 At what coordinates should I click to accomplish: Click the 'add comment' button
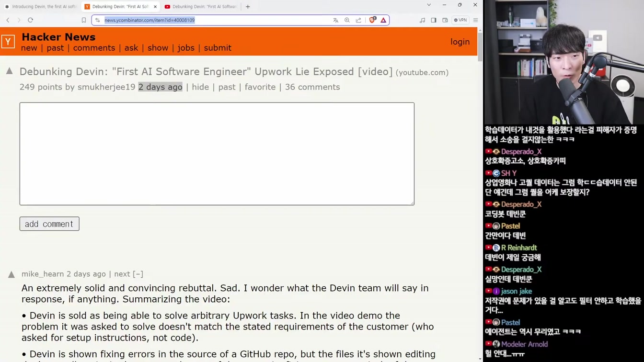(49, 224)
